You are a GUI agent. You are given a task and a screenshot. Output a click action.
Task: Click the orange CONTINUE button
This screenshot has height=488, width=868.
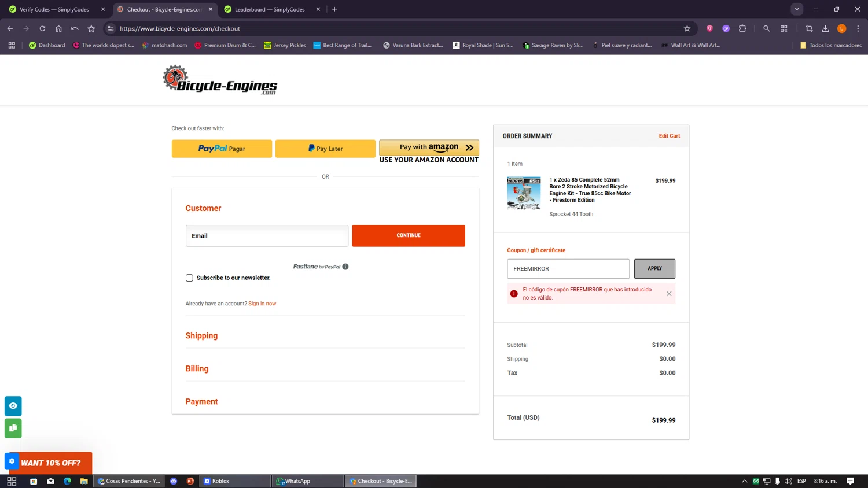coord(409,236)
